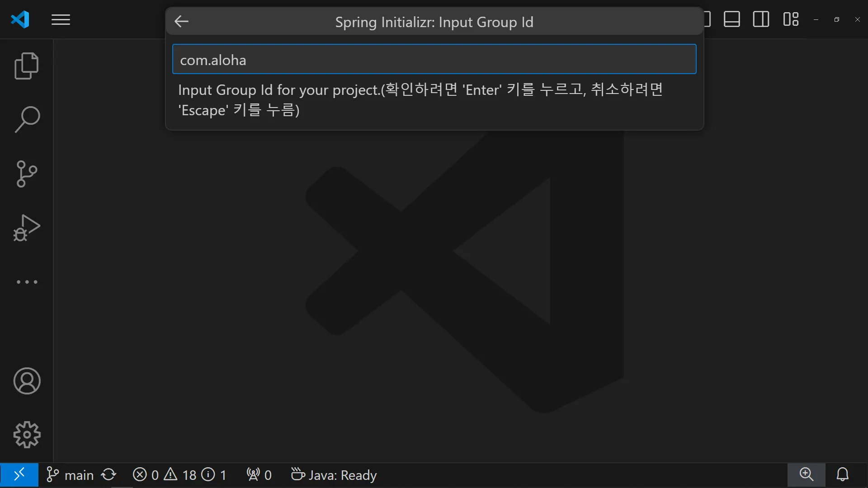Show problems with errors and warnings counts
This screenshot has width=868, height=488.
coord(179,475)
